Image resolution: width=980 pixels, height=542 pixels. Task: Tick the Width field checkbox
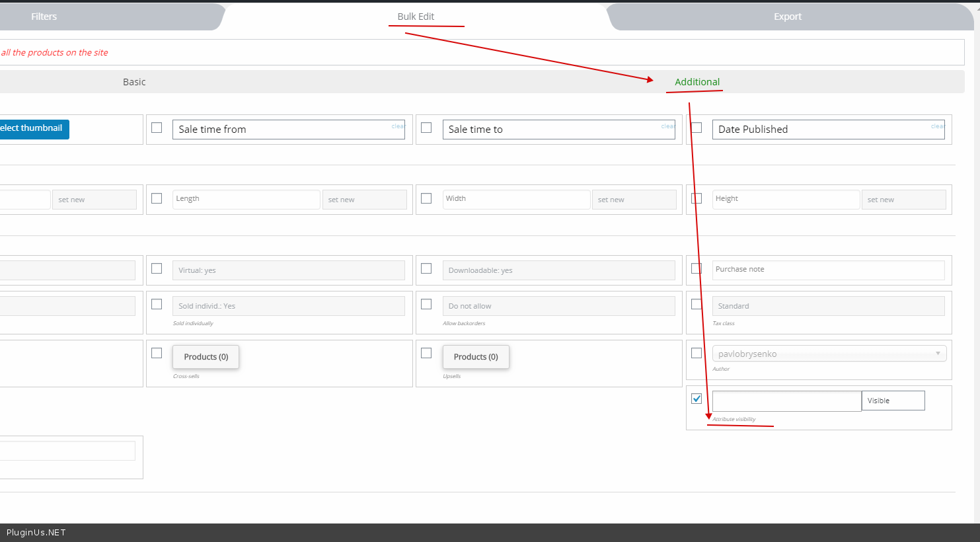pos(426,198)
